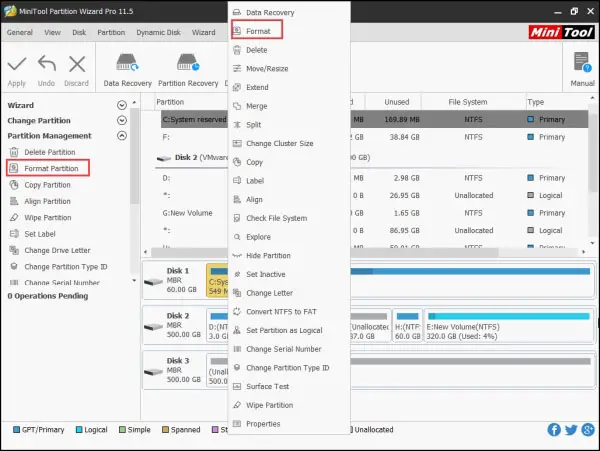The image size is (600, 451).
Task: Open the Partition menu
Action: pos(111,33)
